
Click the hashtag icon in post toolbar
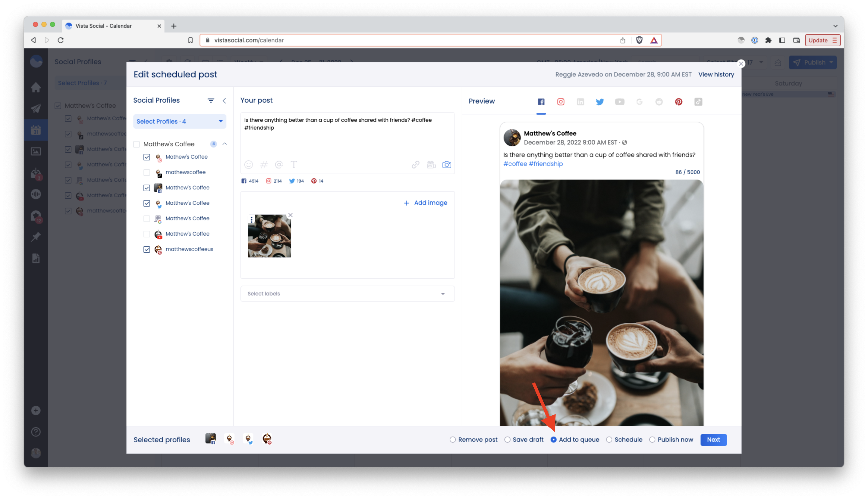click(x=264, y=165)
